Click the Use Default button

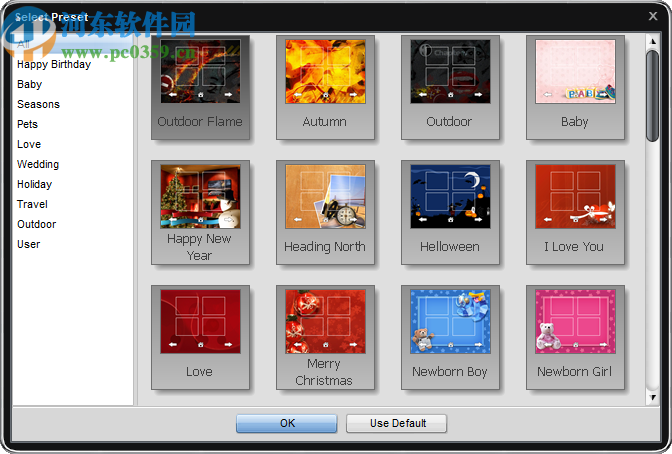click(397, 423)
